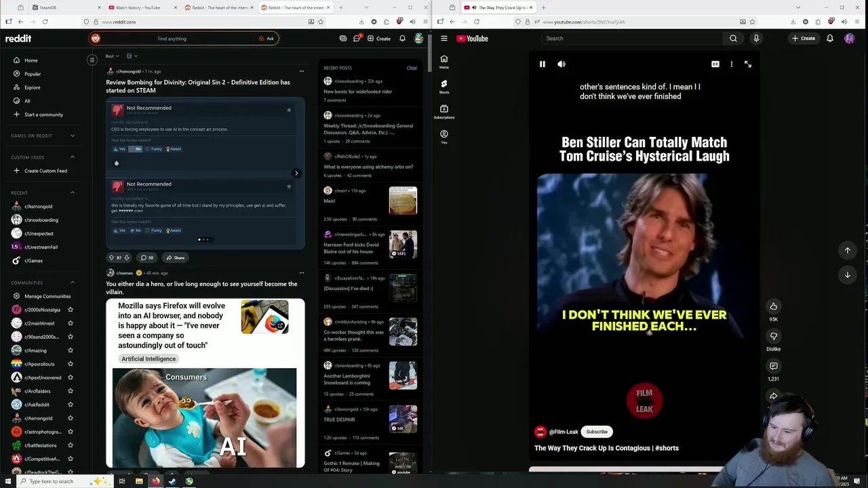Go to the next Short
The image size is (868, 488).
point(847,274)
